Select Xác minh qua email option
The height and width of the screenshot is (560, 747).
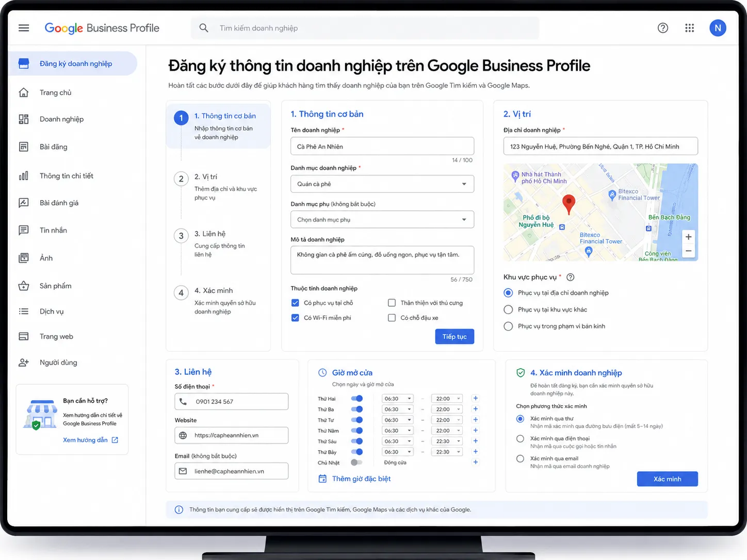click(520, 458)
